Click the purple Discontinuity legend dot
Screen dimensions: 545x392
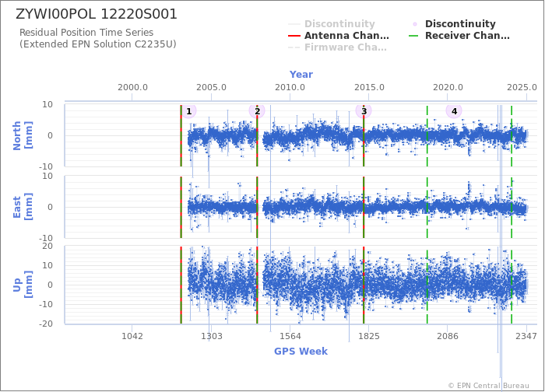point(415,24)
